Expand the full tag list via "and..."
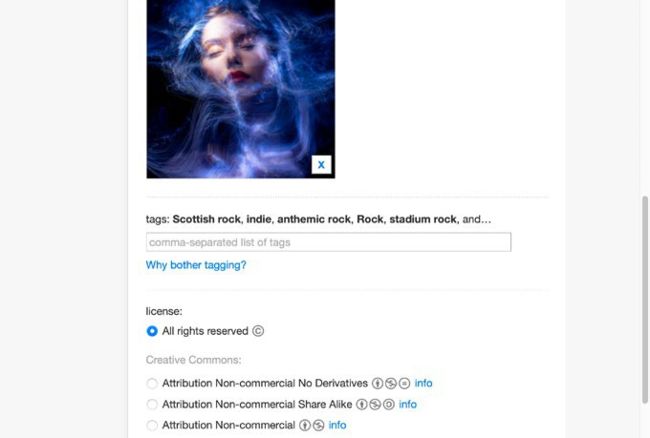The width and height of the screenshot is (650, 438). pyautogui.click(x=477, y=219)
